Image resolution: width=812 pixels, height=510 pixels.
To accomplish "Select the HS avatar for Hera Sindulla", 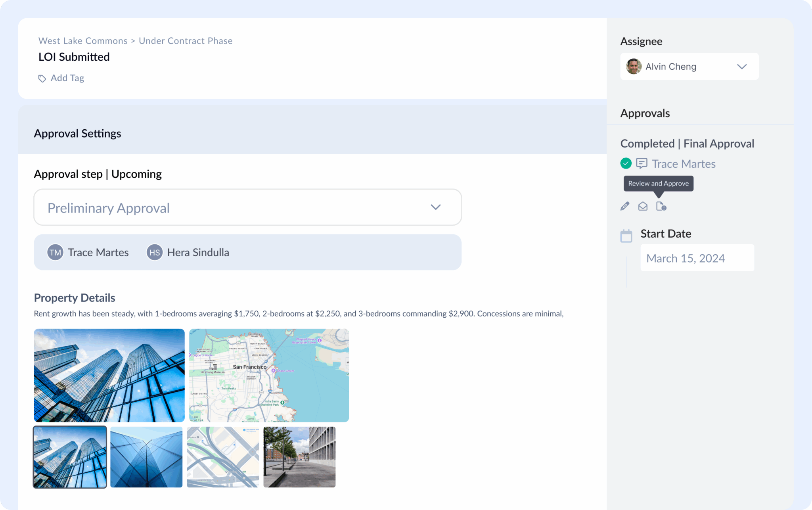I will (154, 252).
